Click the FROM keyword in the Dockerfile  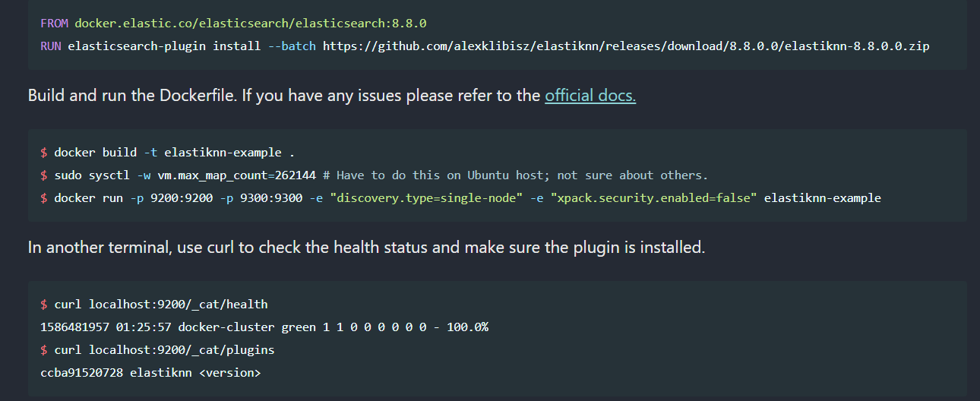click(x=53, y=24)
